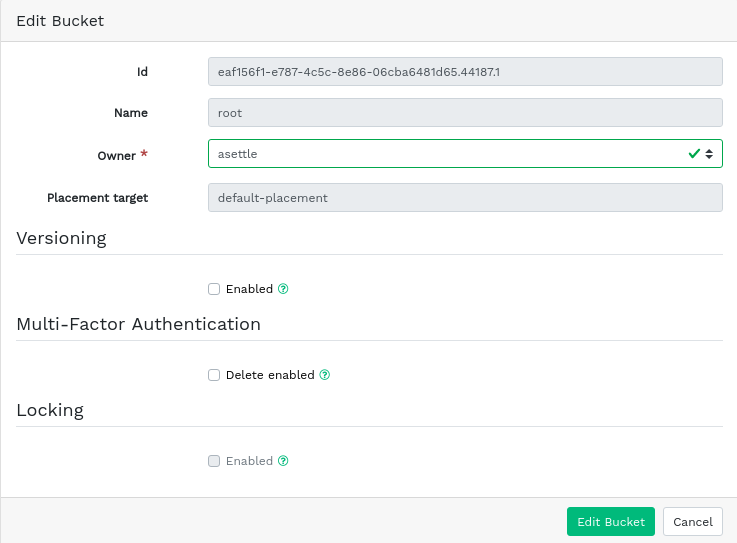Click the Placement target label
The width and height of the screenshot is (737, 543).
coord(97,198)
